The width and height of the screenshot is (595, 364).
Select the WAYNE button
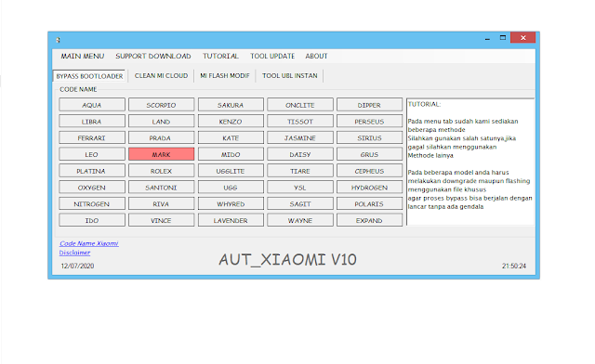pos(300,220)
